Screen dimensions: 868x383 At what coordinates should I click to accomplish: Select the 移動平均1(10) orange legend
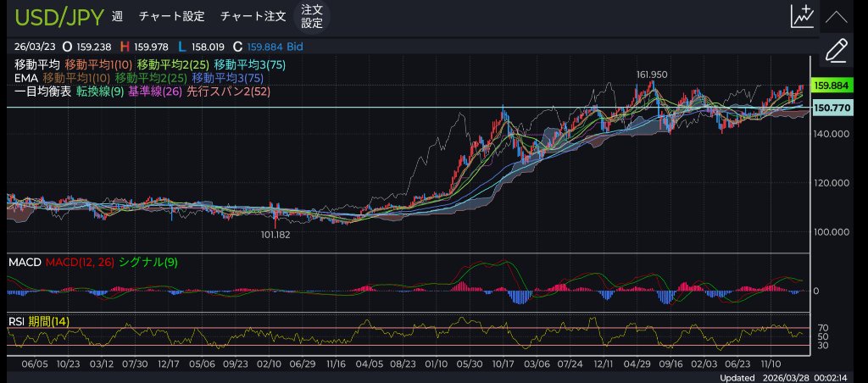pos(97,64)
